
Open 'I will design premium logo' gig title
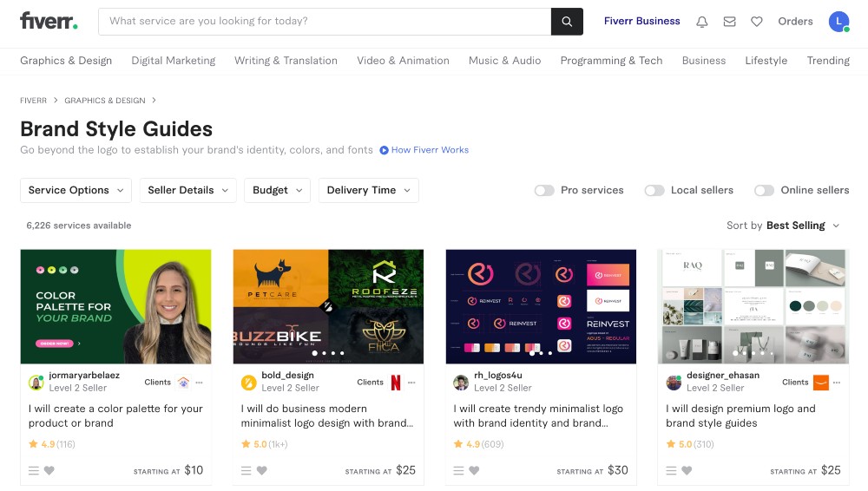point(740,416)
